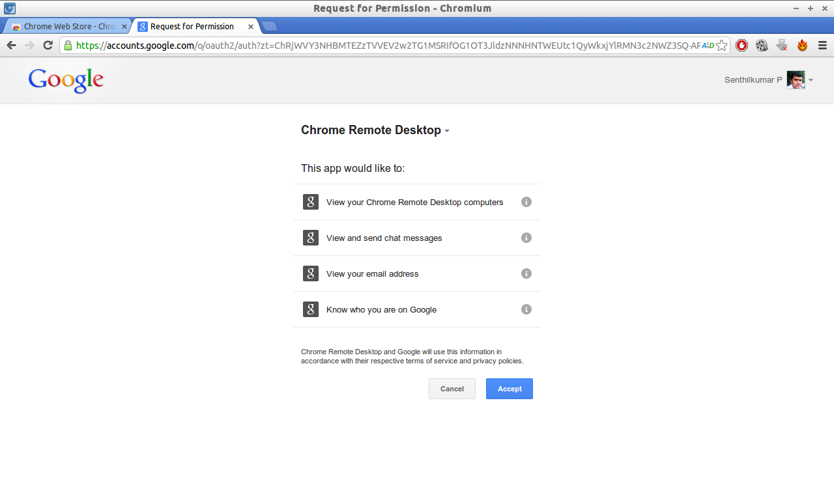Click the grayed forward navigation arrow

click(29, 46)
